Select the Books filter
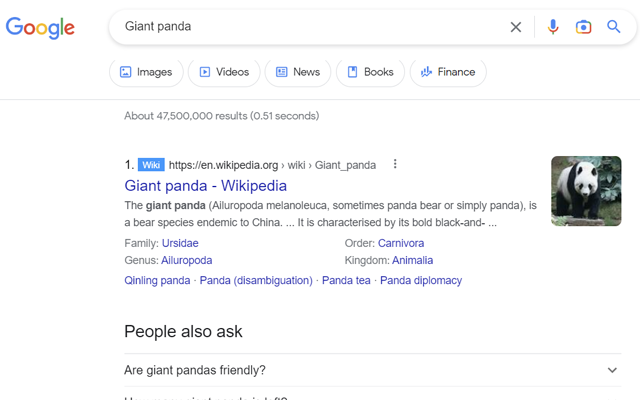The image size is (640, 400). (x=370, y=72)
